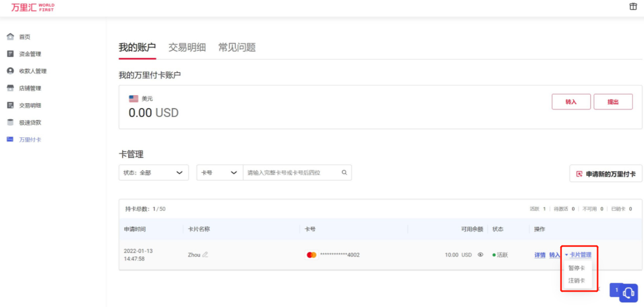Select 注销卡 from card menu
This screenshot has width=644, height=307.
pos(577,280)
